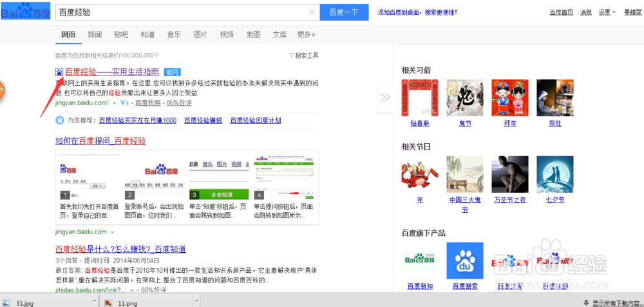Switch to the 新闻 tab
The width and height of the screenshot is (644, 307).
tap(95, 35)
